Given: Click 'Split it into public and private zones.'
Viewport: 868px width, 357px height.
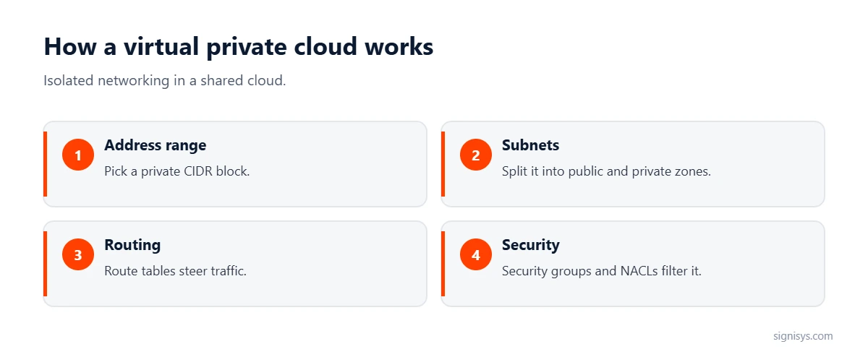Looking at the screenshot, I should 607,172.
